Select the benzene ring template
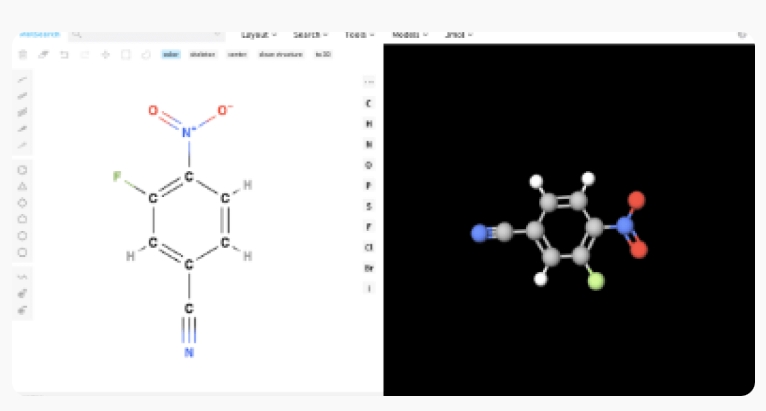The height and width of the screenshot is (411, 766). pyautogui.click(x=22, y=170)
